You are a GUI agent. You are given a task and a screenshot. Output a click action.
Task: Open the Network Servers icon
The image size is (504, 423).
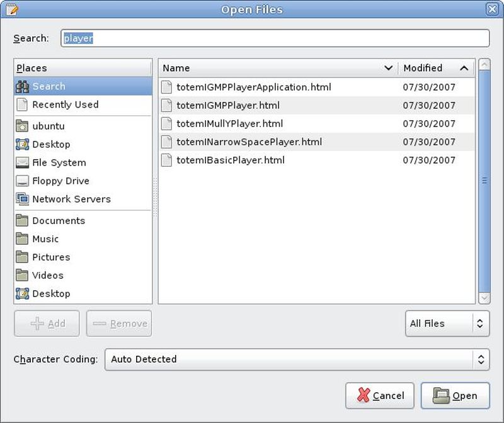click(22, 200)
